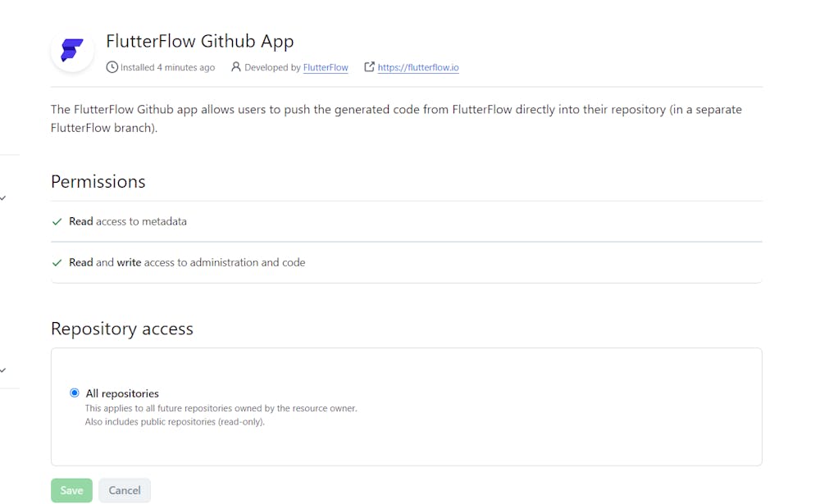Click the Read access to metadata row
The image size is (820, 504).
[x=128, y=221]
